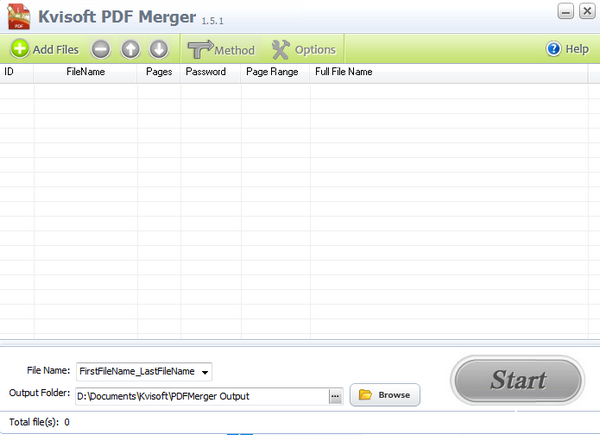Screen dimensions: 600x435
Task: Move file down with the down arrow icon
Action: (x=159, y=49)
